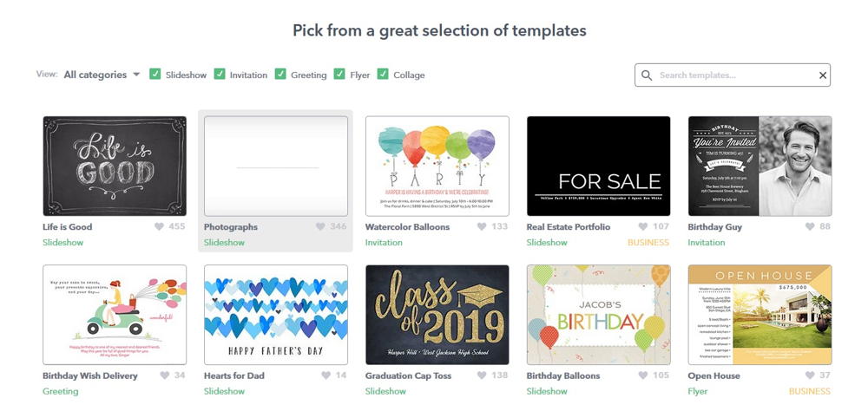
Task: Favorite the Birthday Guy template heart
Action: [810, 227]
